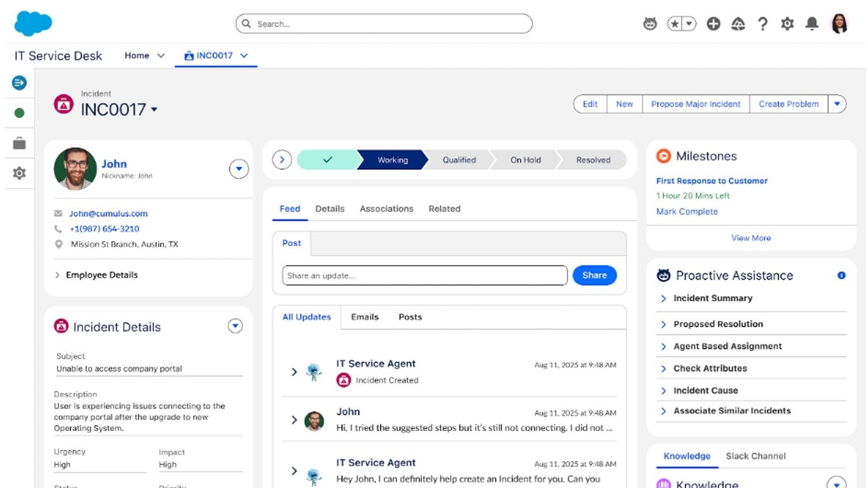The image size is (868, 488).
Task: Click the notifications bell
Action: [x=812, y=24]
